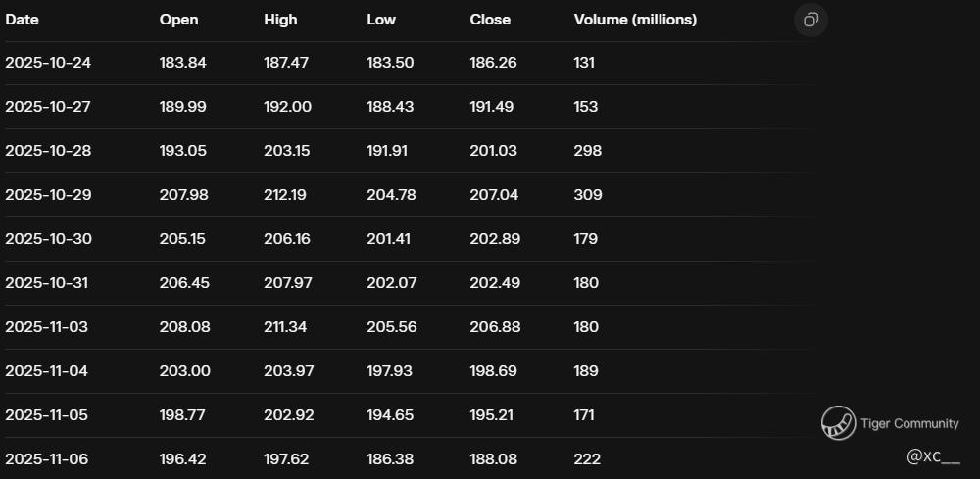Select the Volume (millions) column header

[635, 20]
